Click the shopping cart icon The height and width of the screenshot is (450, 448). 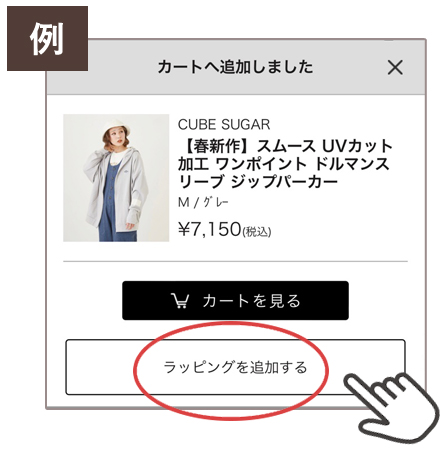tap(180, 301)
